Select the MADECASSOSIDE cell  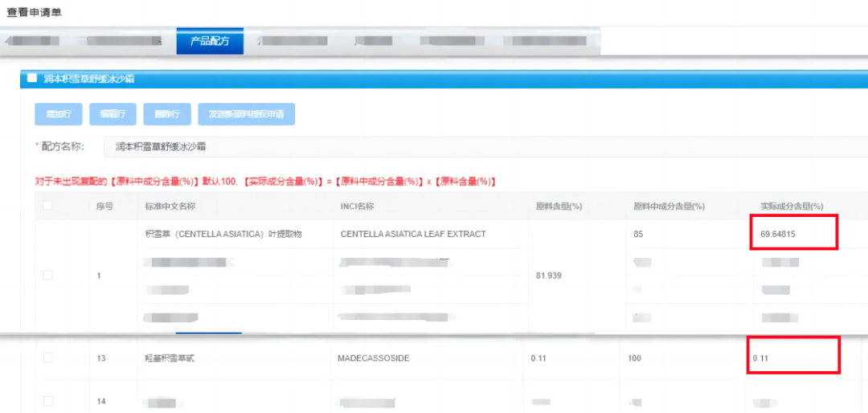[374, 358]
